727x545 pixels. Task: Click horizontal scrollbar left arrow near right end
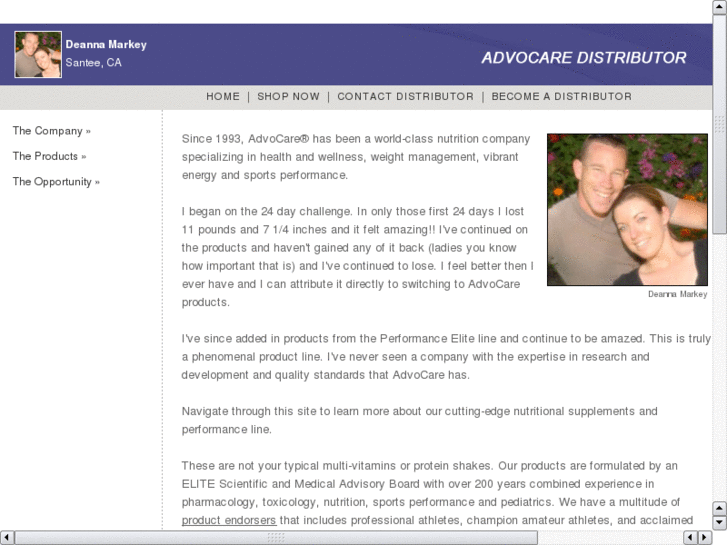tap(690, 538)
